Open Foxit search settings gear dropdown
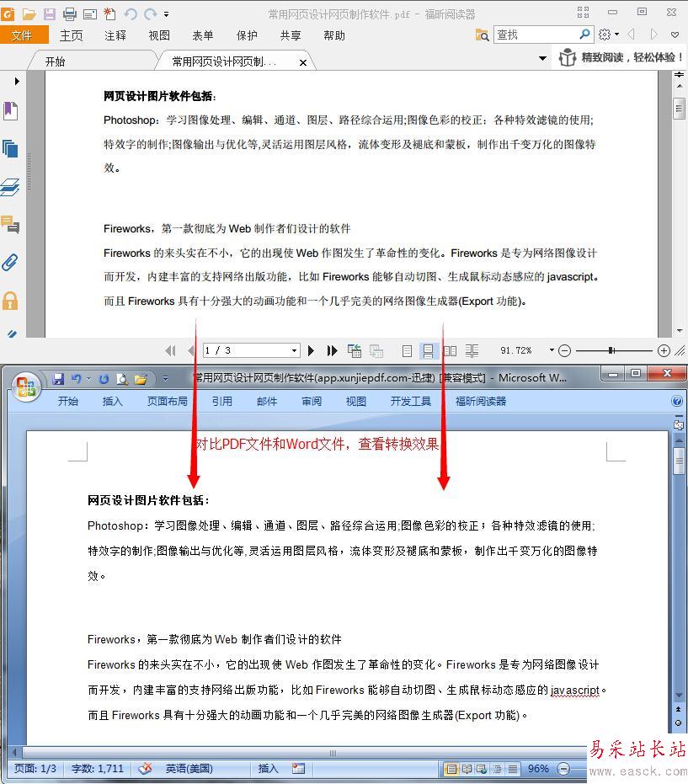The width and height of the screenshot is (688, 784). coord(609,34)
